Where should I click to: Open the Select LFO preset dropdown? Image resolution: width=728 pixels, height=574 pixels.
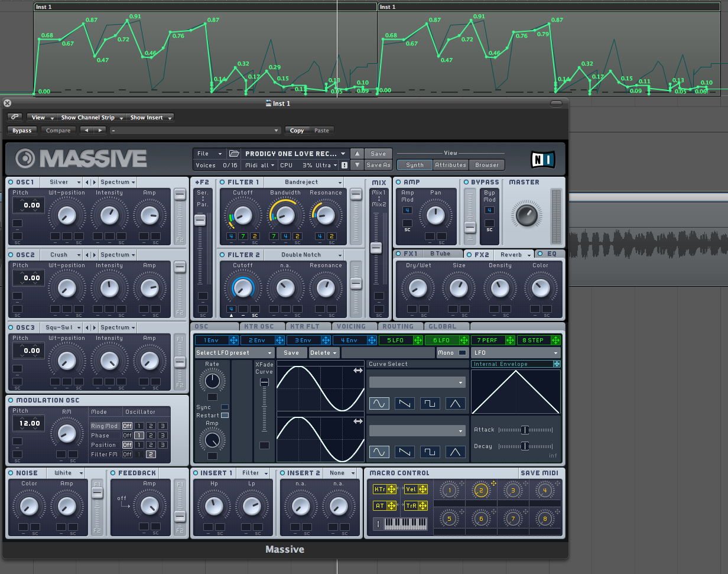[x=234, y=353]
